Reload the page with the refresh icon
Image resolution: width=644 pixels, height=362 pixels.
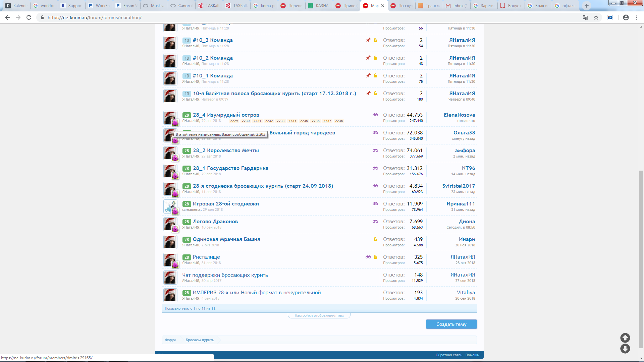pyautogui.click(x=29, y=17)
